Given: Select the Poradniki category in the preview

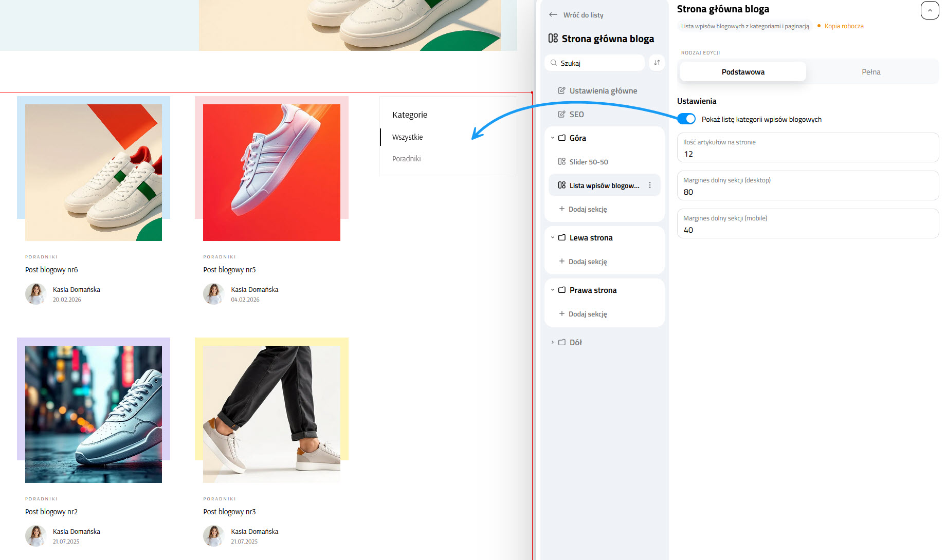Looking at the screenshot, I should pos(407,158).
